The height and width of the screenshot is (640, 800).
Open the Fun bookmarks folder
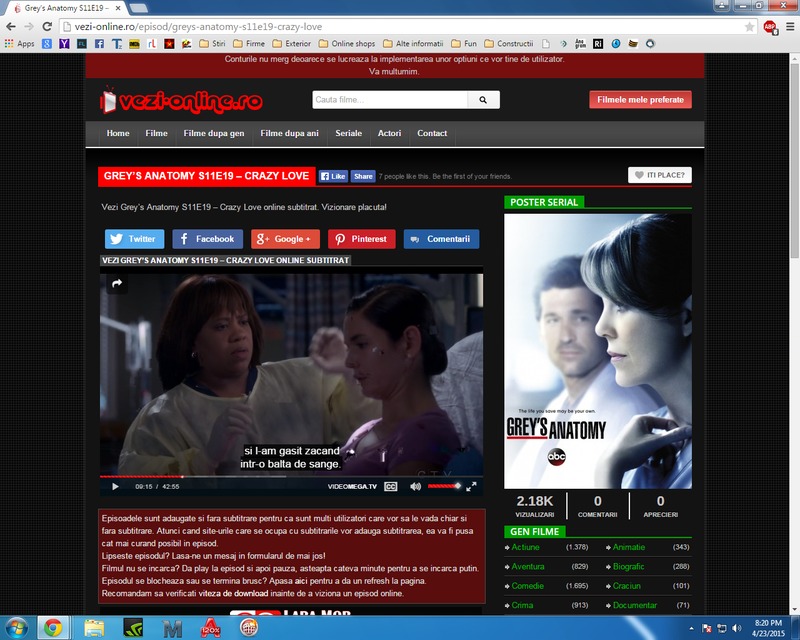click(x=464, y=43)
